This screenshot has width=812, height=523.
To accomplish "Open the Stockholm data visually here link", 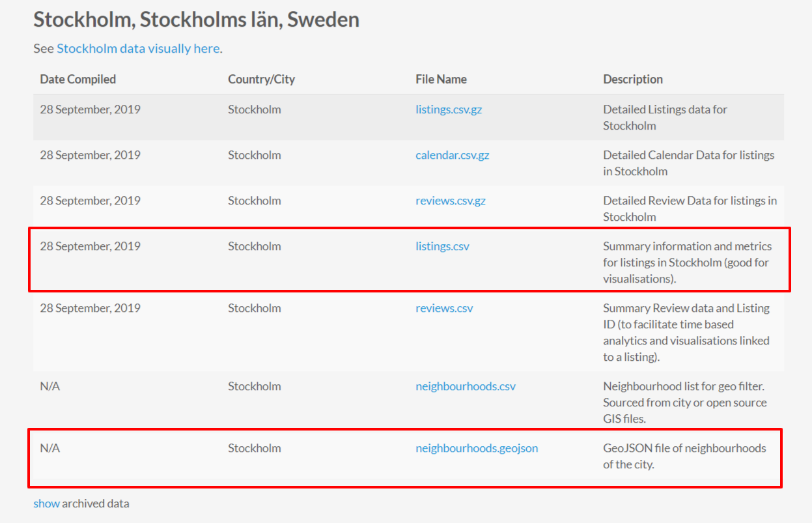I will tap(138, 49).
